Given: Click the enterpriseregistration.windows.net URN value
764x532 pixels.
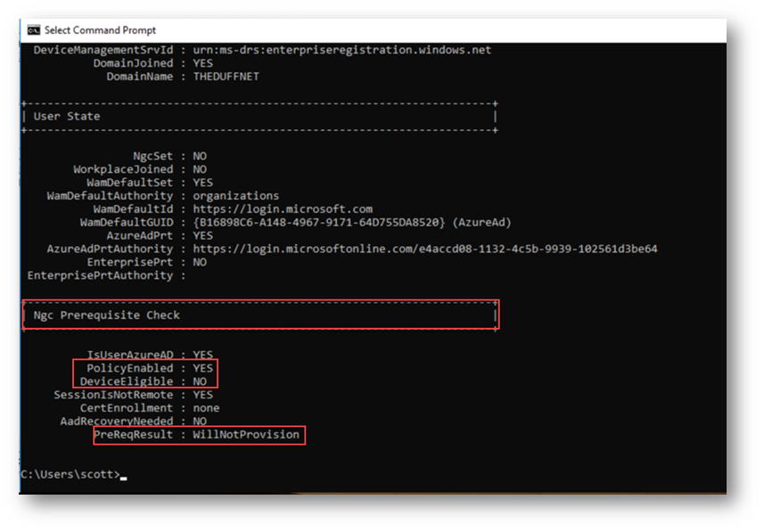Looking at the screenshot, I should point(342,50).
